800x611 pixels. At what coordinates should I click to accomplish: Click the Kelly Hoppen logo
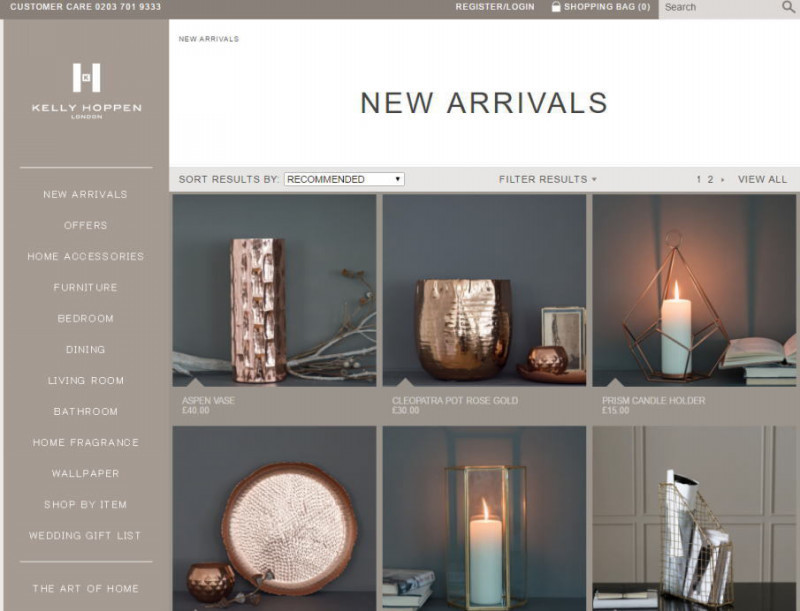click(x=86, y=91)
